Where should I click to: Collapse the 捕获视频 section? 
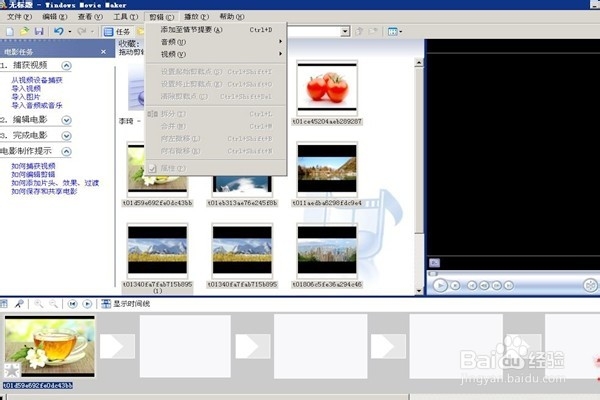[66, 66]
